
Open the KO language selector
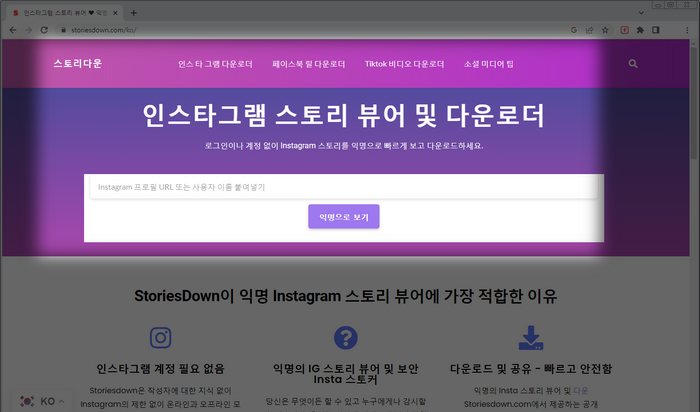pyautogui.click(x=42, y=401)
